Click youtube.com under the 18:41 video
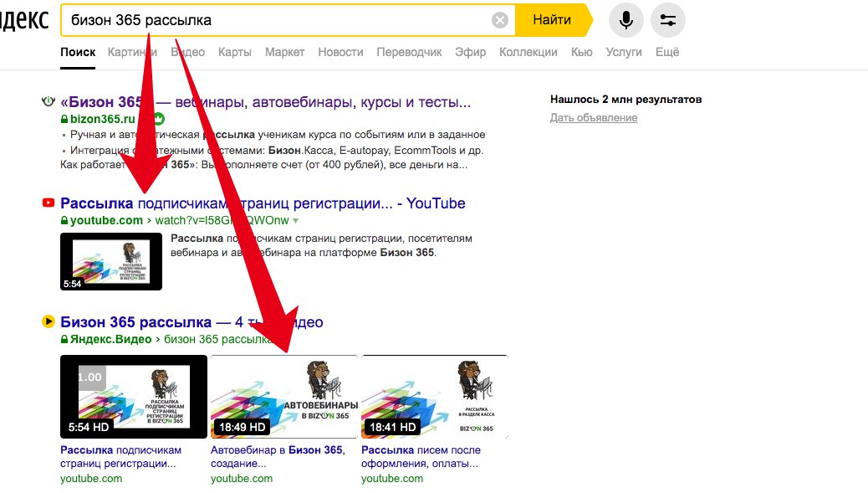868x493 pixels. (x=392, y=479)
